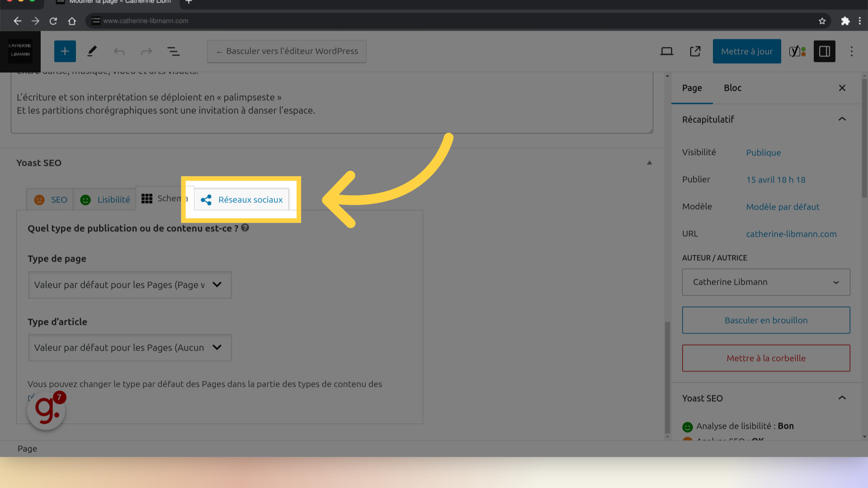The image size is (868, 488).
Task: Open the page in new tab icon
Action: point(695,52)
